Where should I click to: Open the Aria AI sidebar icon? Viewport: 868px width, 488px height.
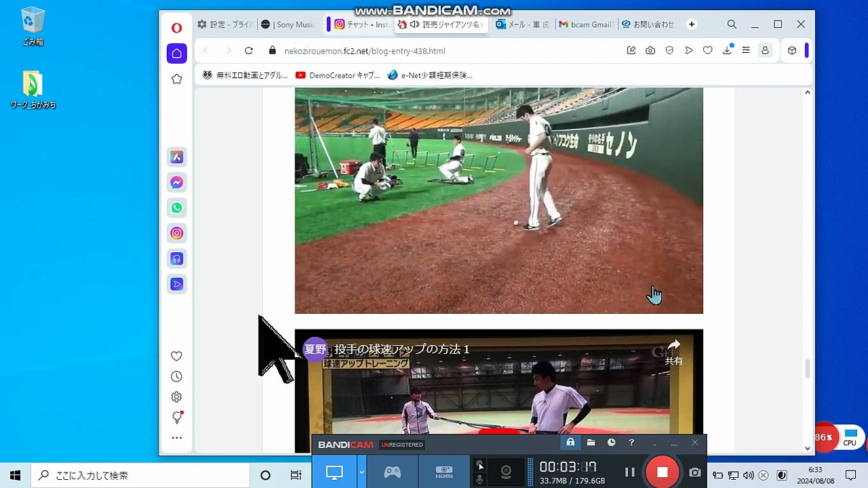pos(177,157)
